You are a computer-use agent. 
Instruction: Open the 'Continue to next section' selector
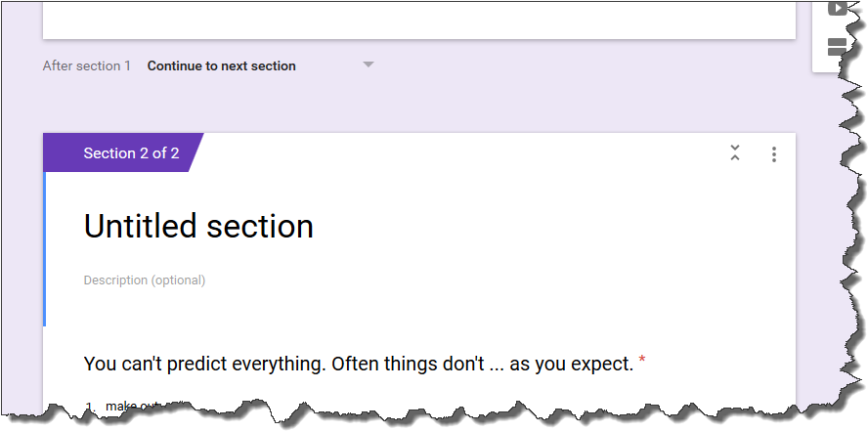[x=222, y=66]
